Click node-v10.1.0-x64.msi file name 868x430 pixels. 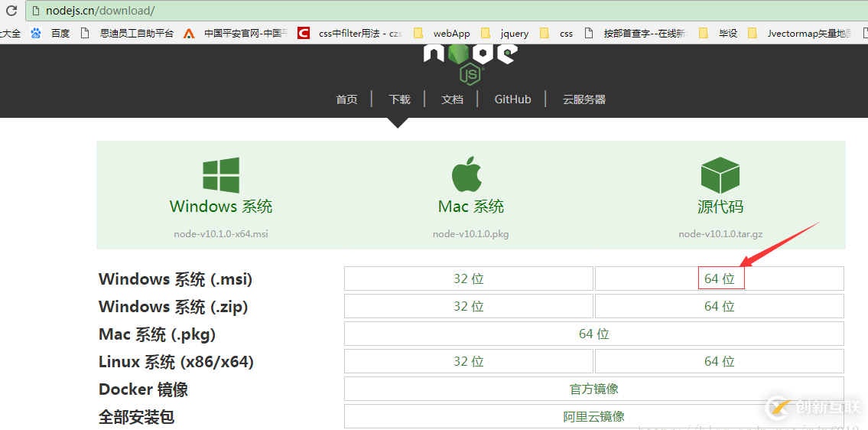[221, 234]
